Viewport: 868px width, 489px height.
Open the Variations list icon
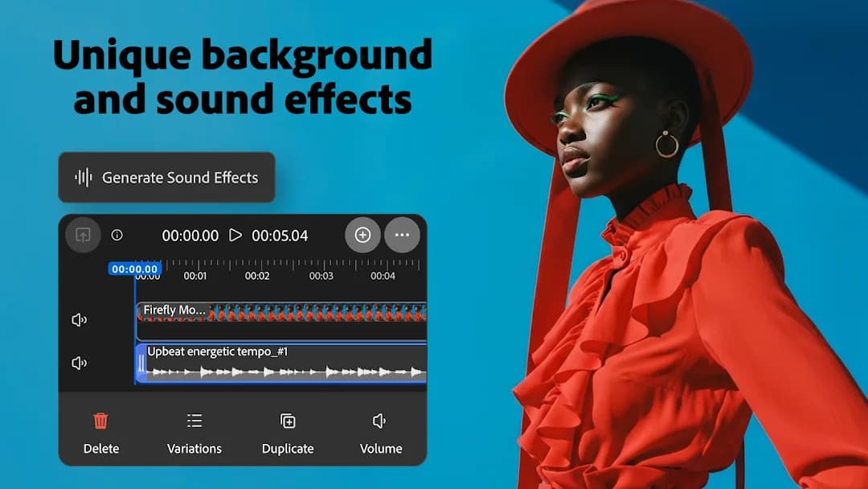coord(194,421)
